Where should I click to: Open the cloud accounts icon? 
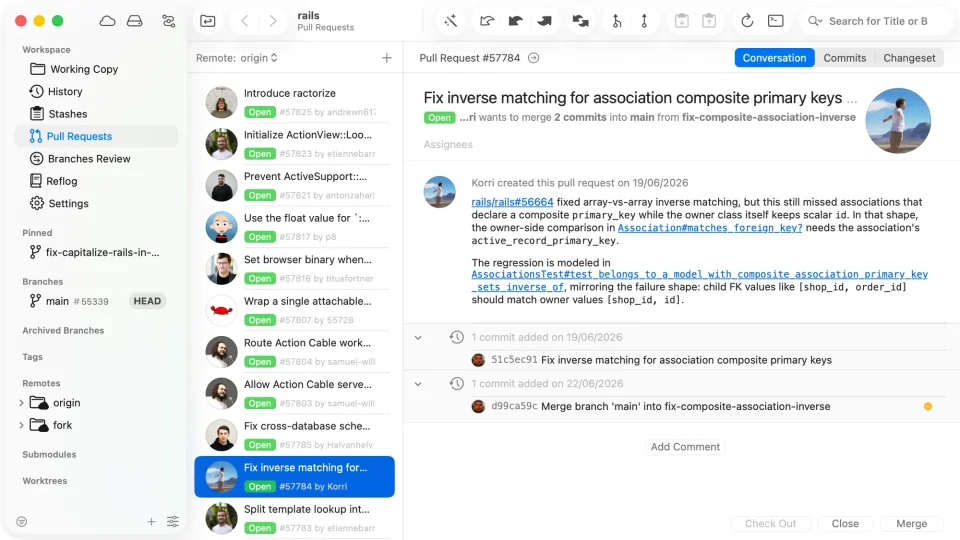pyautogui.click(x=107, y=21)
